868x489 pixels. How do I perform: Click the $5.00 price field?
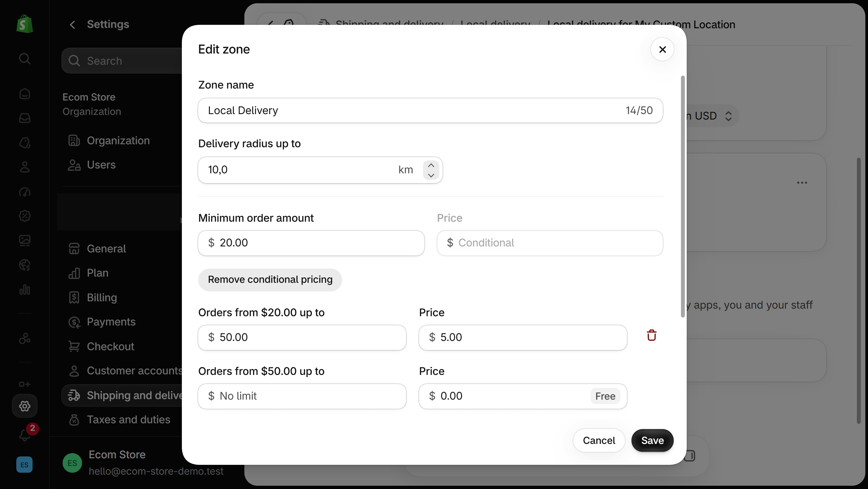click(523, 337)
